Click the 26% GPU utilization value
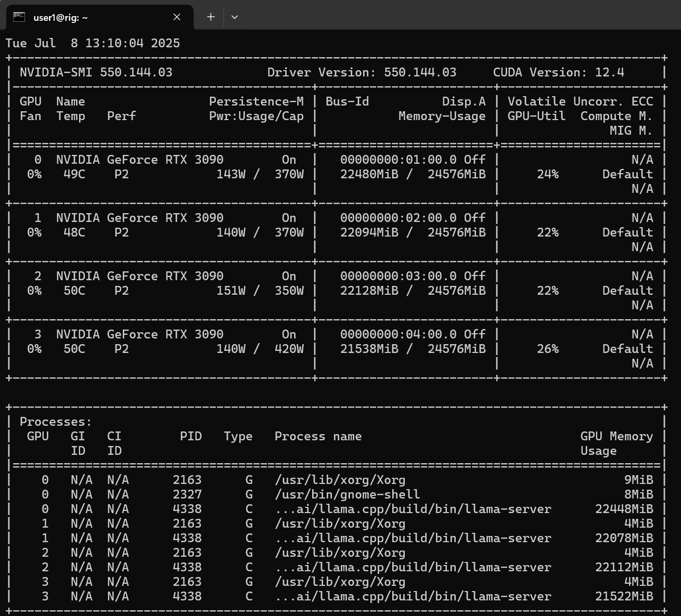The image size is (681, 616). coord(548,349)
